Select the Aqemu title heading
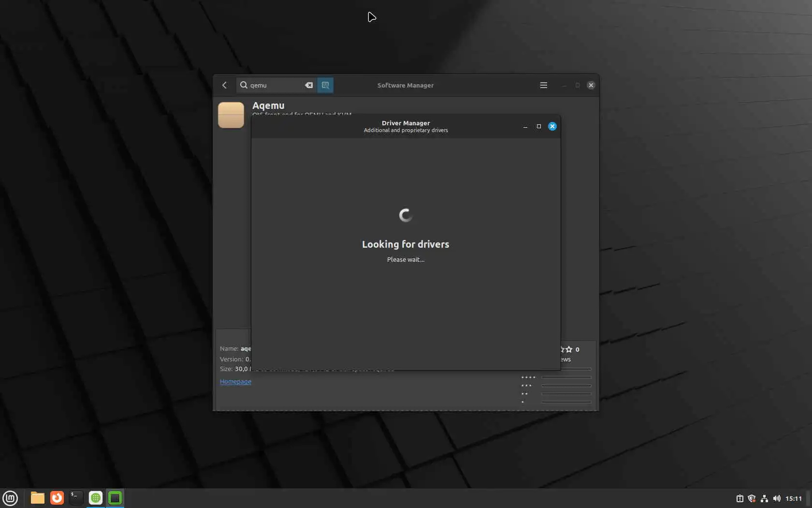This screenshot has width=812, height=508. (268, 105)
